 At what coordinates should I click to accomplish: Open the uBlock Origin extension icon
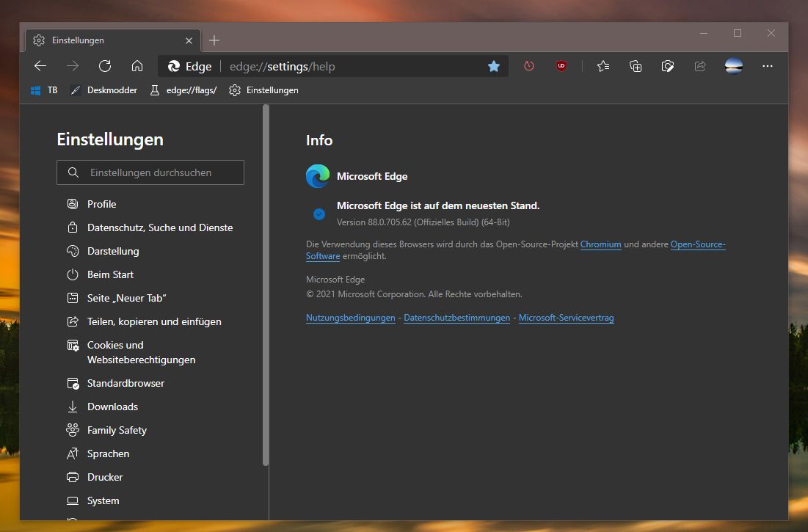pos(561,66)
